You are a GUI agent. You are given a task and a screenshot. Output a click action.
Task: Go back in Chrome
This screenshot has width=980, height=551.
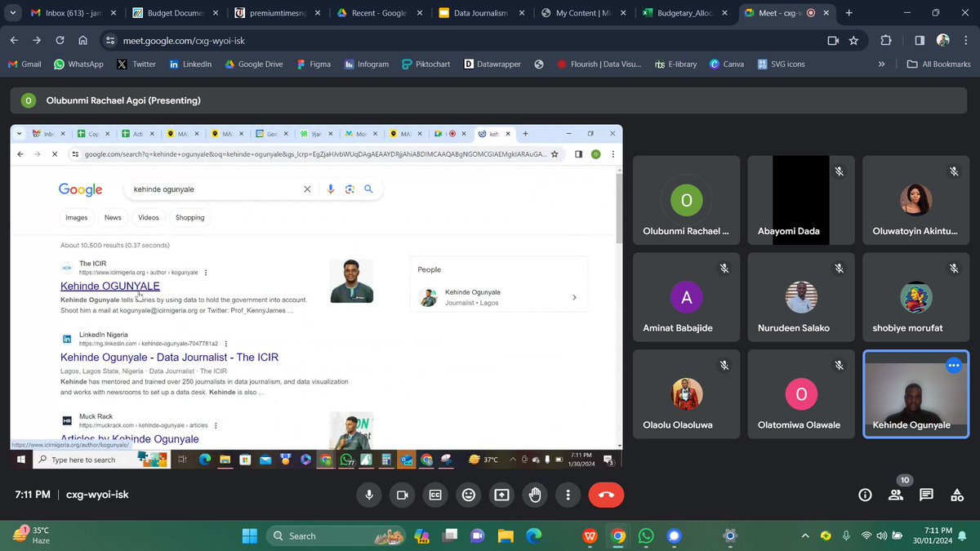click(x=15, y=40)
